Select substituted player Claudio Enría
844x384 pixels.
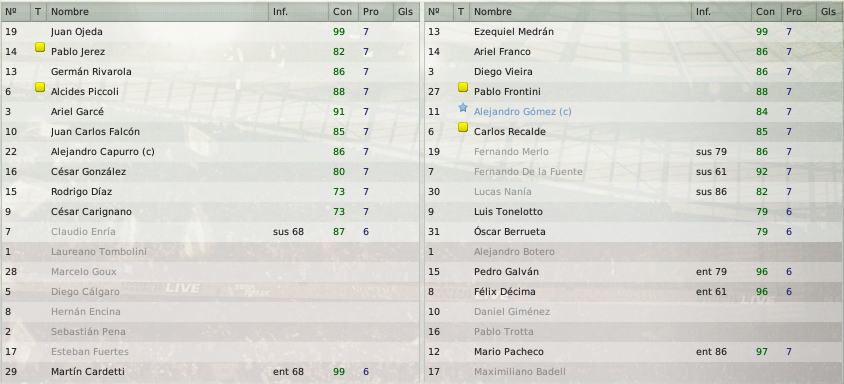pyautogui.click(x=210, y=232)
